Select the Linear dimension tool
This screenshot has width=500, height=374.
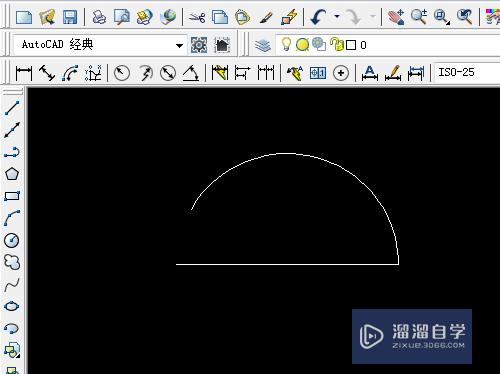point(24,73)
